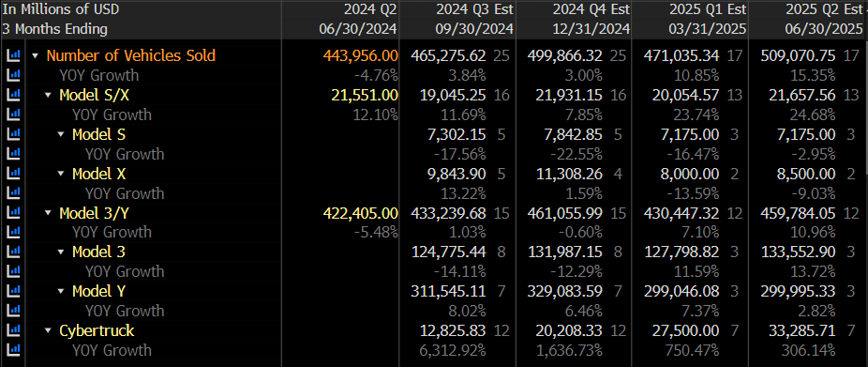Click chart icon next to Cybertruck row

pyautogui.click(x=13, y=331)
